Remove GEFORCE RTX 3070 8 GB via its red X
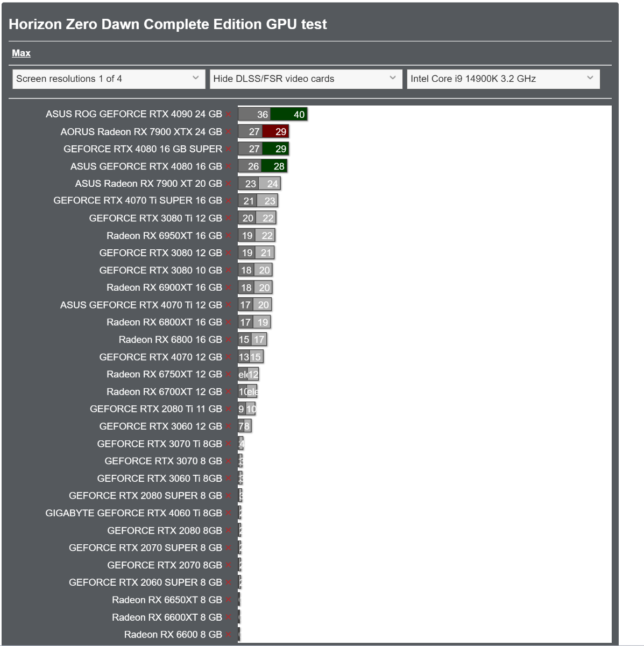 tap(229, 461)
